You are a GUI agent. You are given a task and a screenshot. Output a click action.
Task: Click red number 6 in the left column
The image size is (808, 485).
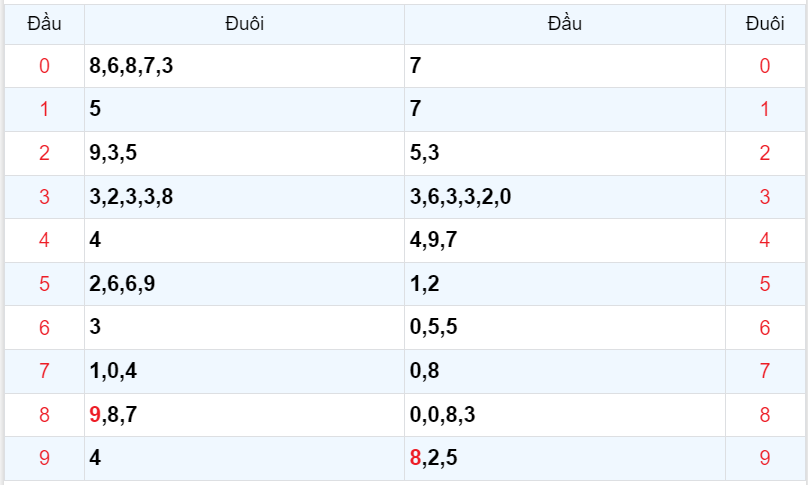click(44, 327)
